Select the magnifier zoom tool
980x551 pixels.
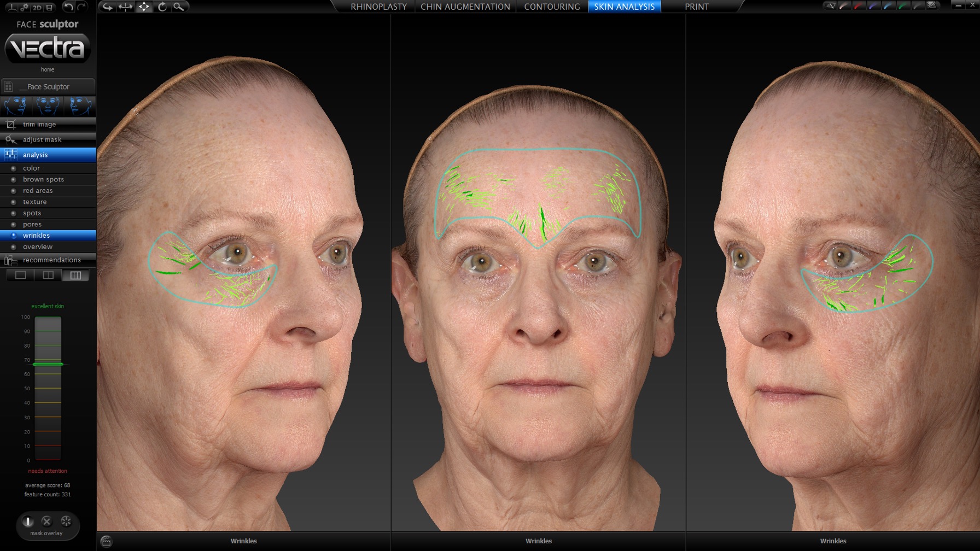point(179,7)
